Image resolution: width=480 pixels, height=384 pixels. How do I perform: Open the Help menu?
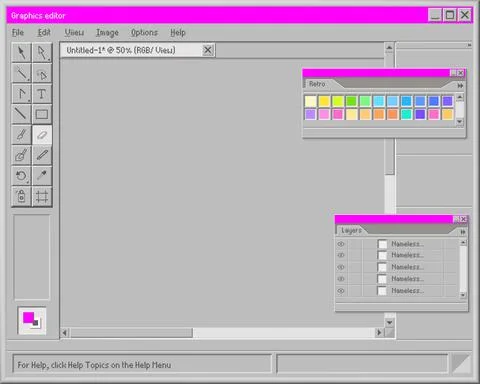[x=178, y=33]
